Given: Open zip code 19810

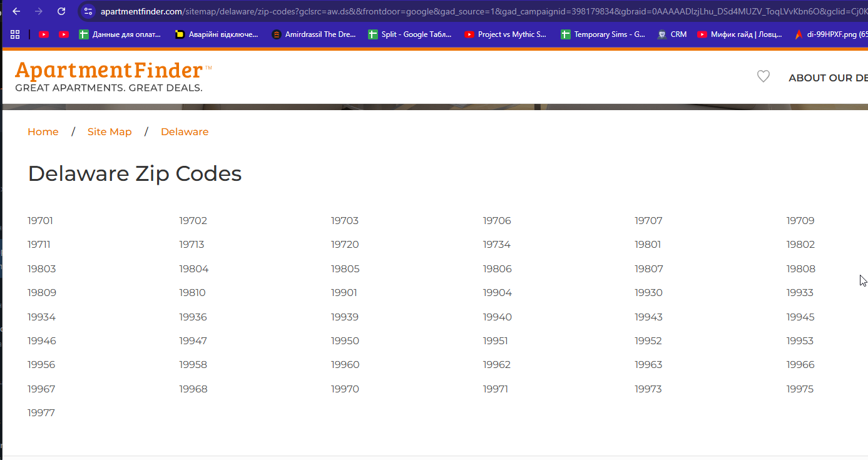Looking at the screenshot, I should 192,292.
